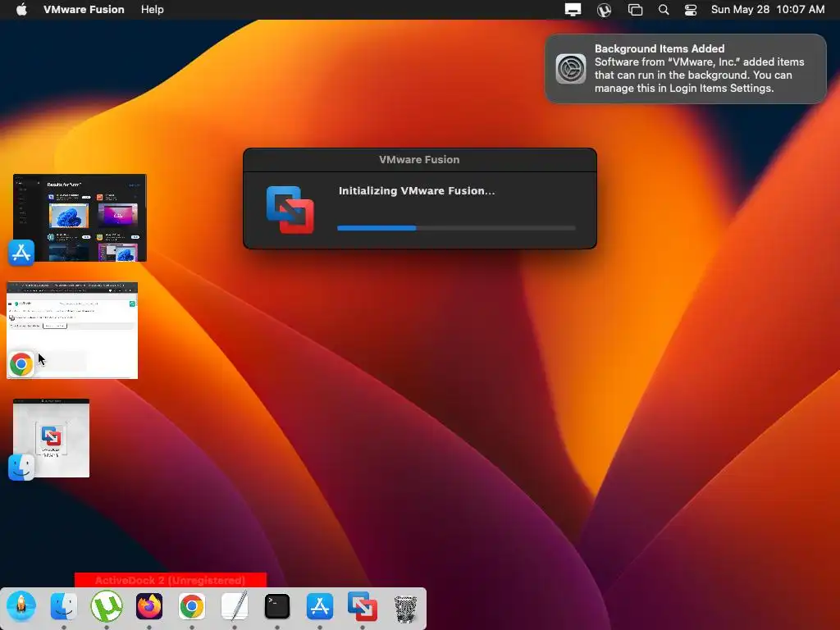840x630 pixels.
Task: Open the Background Items Added notification
Action: tap(686, 69)
